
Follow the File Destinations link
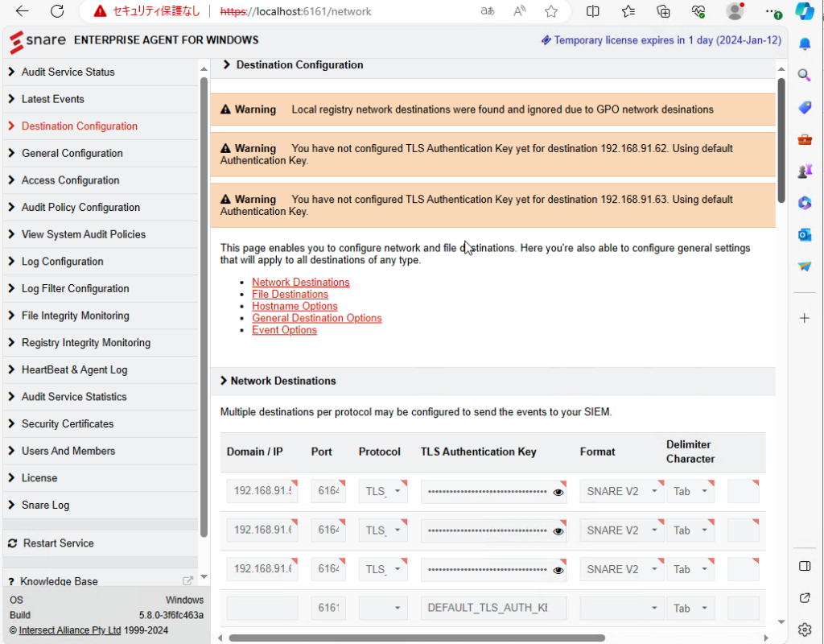coord(290,295)
